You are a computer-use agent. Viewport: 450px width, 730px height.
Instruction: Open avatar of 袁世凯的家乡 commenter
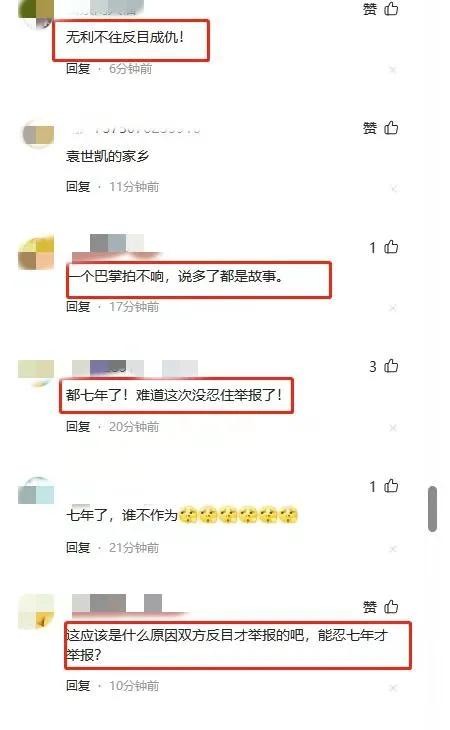[x=38, y=135]
